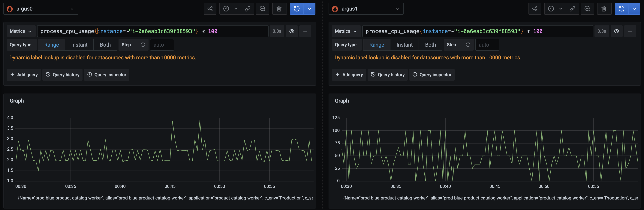The image size is (644, 210).
Task: Click remove query minus icon in argus1
Action: [630, 31]
